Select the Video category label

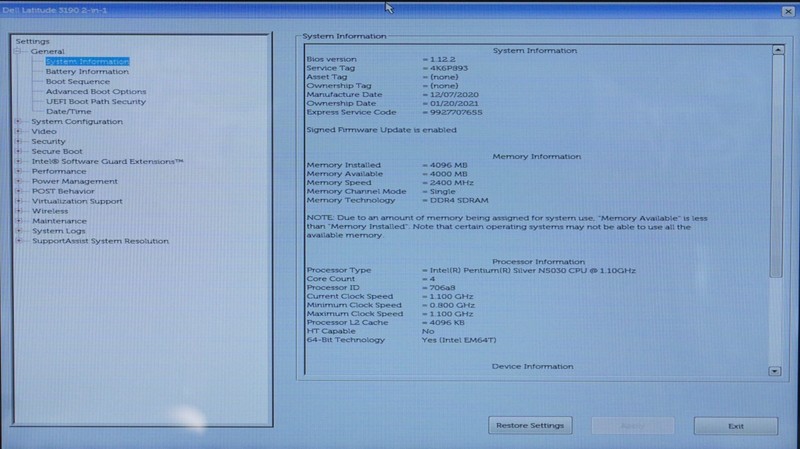click(44, 131)
